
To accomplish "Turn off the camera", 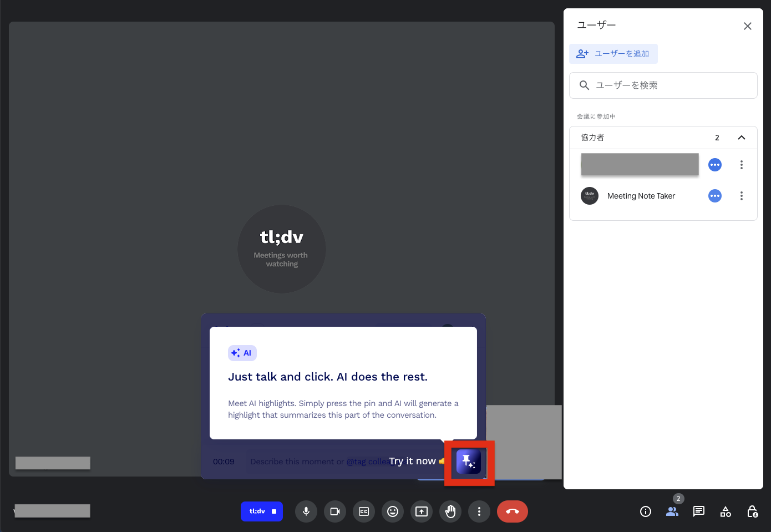I will [335, 511].
